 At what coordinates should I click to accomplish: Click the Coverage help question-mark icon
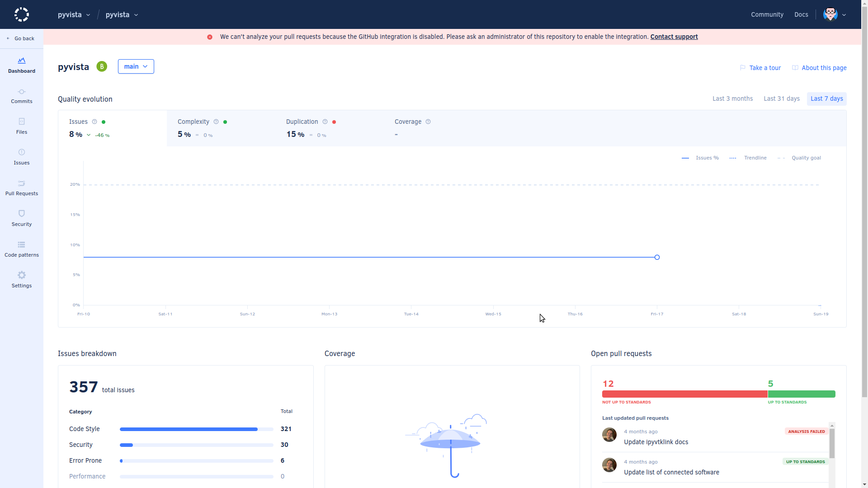(x=428, y=122)
